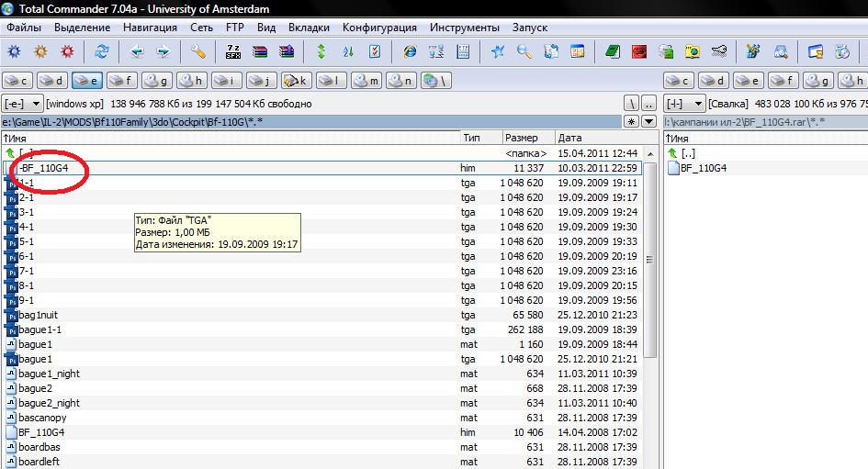Click the red lips toolbar icon
The height and width of the screenshot is (469, 868).
tap(638, 52)
